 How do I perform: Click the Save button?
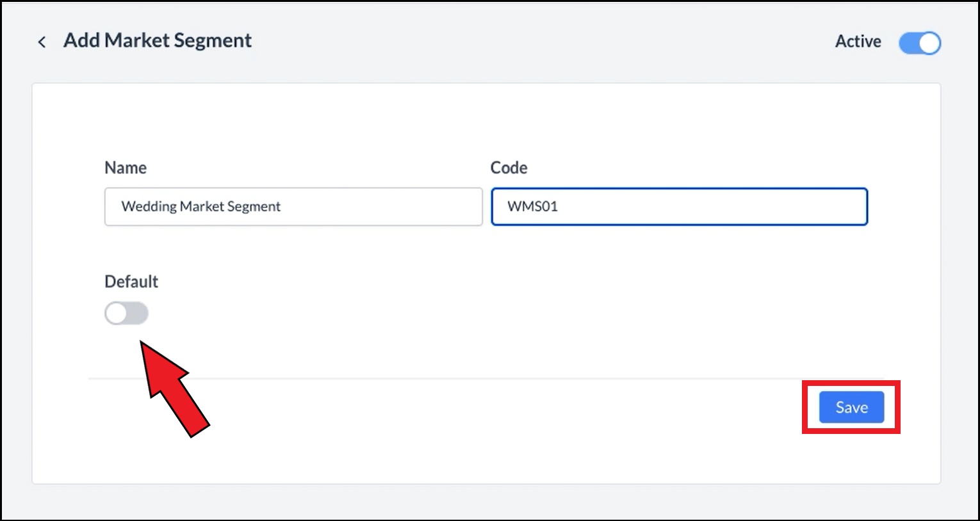point(851,408)
